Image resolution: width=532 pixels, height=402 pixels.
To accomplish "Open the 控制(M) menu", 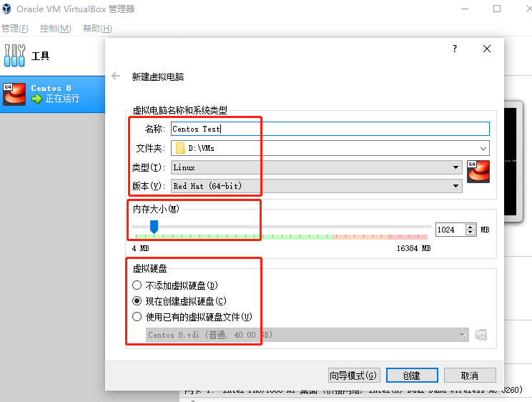I will click(x=55, y=28).
